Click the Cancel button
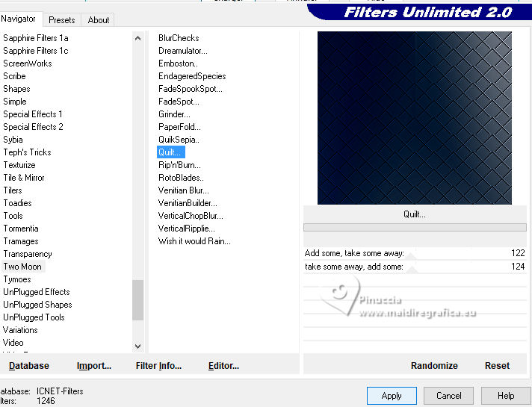This screenshot has width=532, height=407. [x=448, y=396]
